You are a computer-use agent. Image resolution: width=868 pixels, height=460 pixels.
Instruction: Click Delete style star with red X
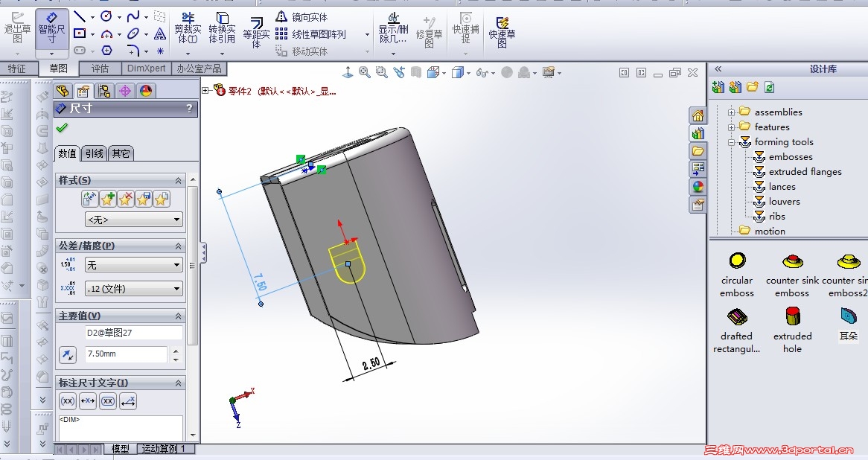[126, 199]
